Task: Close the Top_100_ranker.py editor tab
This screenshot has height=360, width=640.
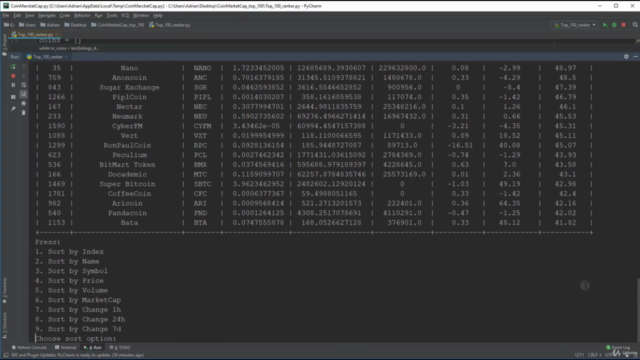Action: tap(57, 35)
